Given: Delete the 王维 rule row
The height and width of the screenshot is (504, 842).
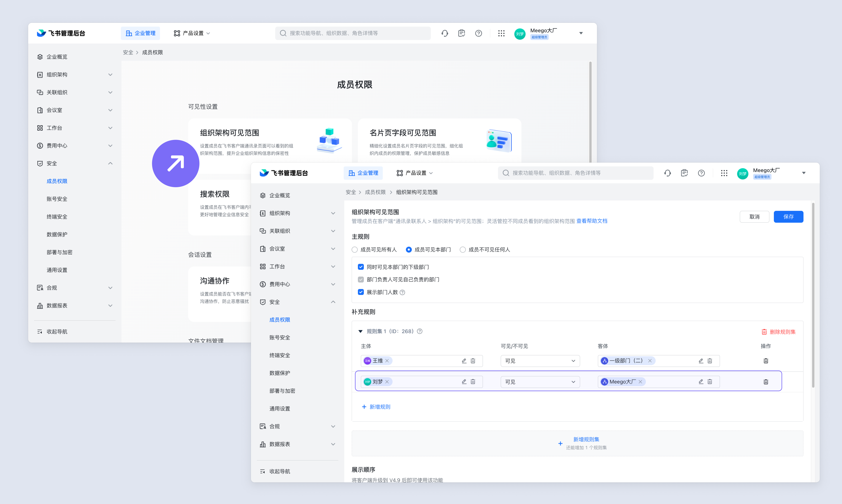Looking at the screenshot, I should point(766,361).
